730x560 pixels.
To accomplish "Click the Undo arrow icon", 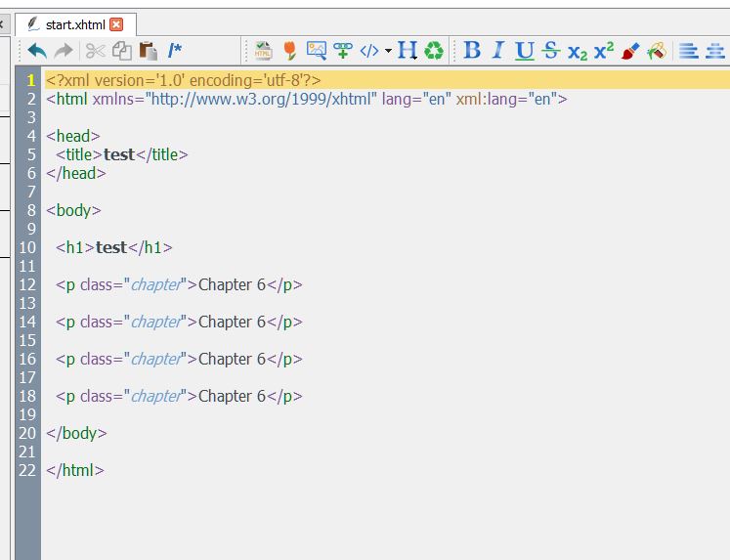I will pos(37,50).
